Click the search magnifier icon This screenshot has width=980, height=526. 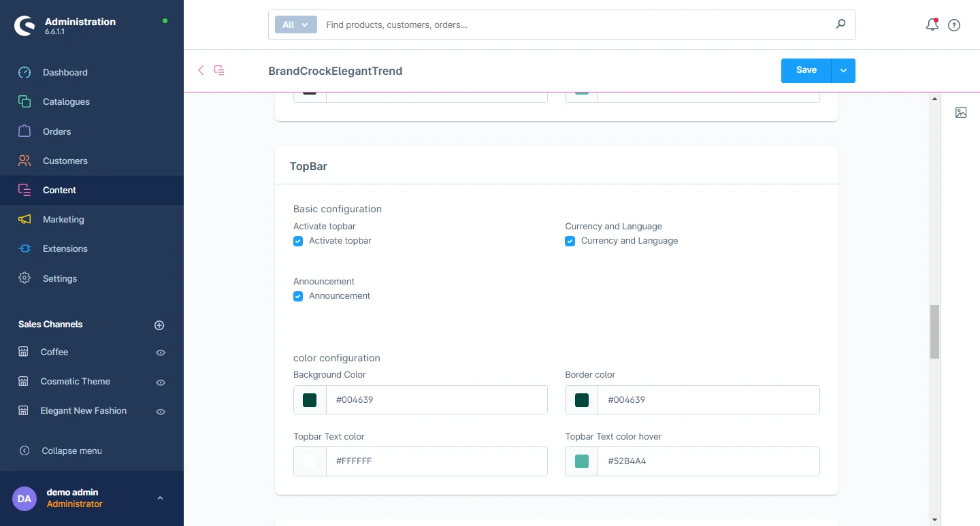[x=840, y=24]
